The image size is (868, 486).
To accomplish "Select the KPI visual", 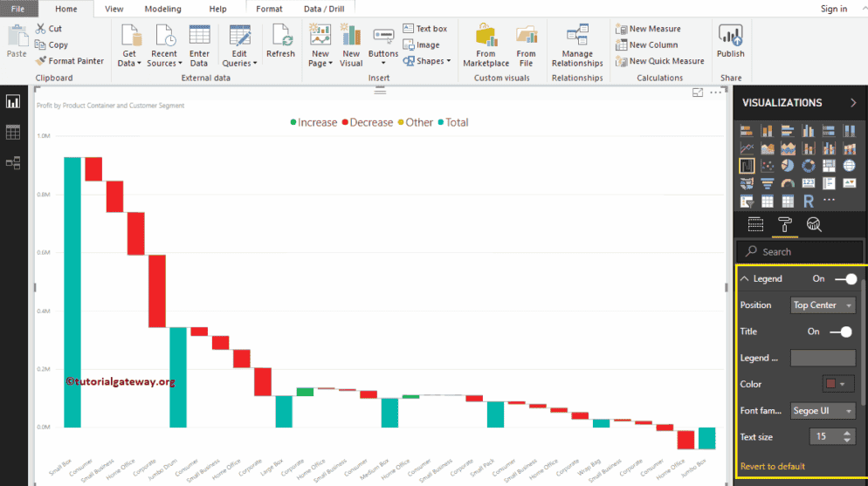I will (x=849, y=183).
